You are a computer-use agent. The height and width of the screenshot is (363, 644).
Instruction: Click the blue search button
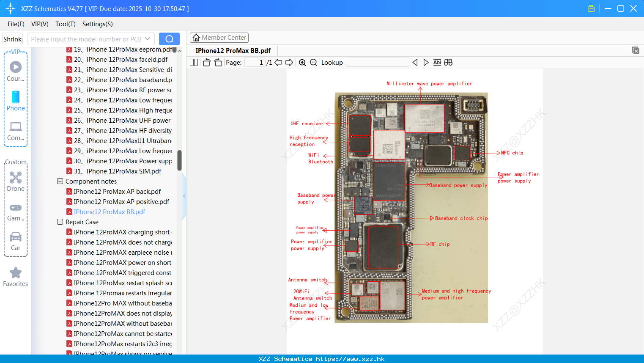tap(169, 39)
